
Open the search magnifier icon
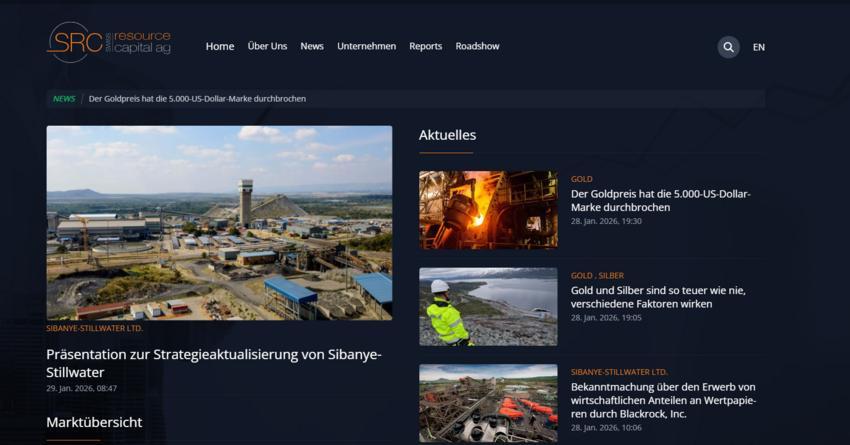(729, 47)
